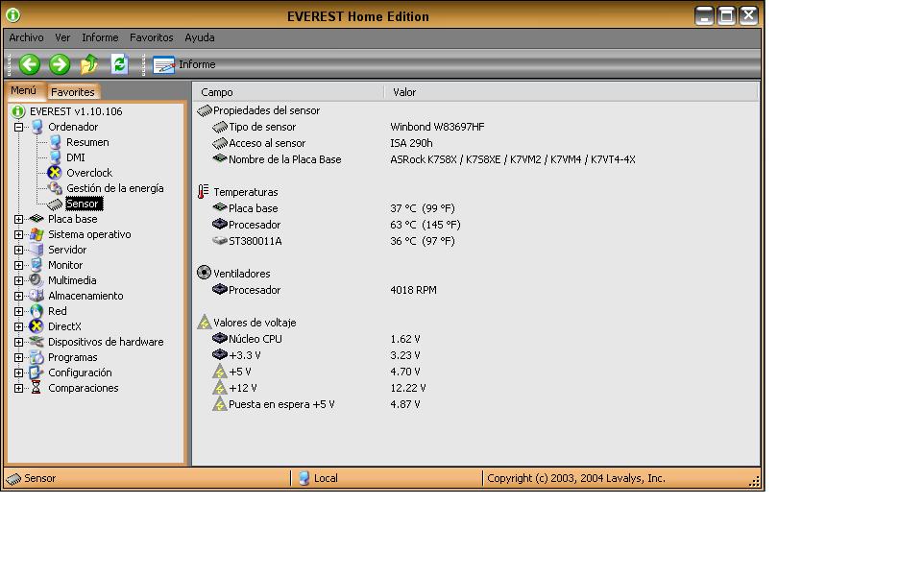Click the Placa base tree icon
This screenshot has width=924, height=577.
click(36, 219)
